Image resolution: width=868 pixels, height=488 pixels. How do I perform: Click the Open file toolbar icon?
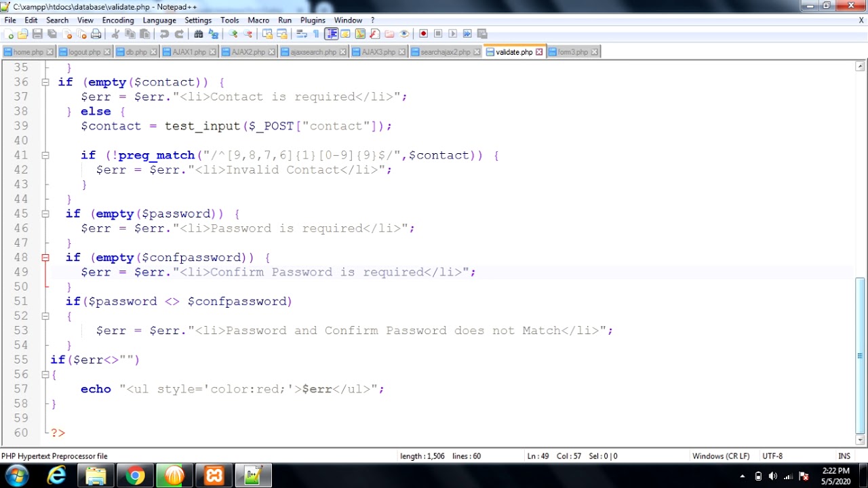pyautogui.click(x=23, y=34)
